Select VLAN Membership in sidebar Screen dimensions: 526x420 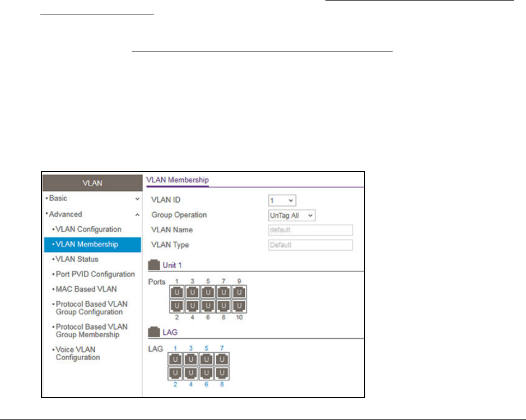click(x=92, y=245)
